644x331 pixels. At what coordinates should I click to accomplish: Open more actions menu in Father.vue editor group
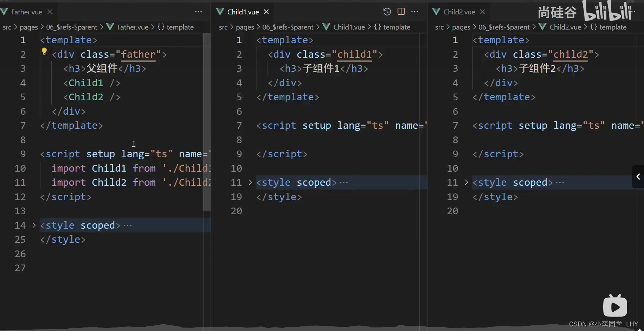199,12
